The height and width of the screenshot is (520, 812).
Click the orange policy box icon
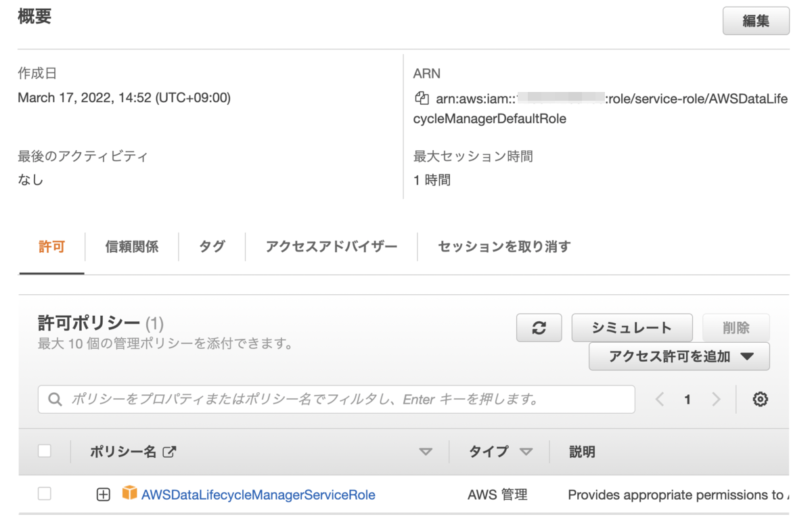coord(129,494)
